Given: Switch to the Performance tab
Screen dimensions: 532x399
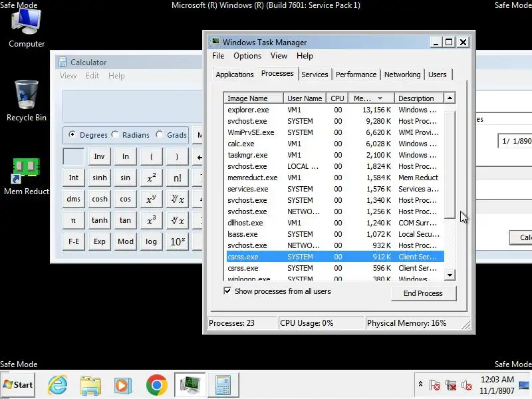Looking at the screenshot, I should [356, 74].
